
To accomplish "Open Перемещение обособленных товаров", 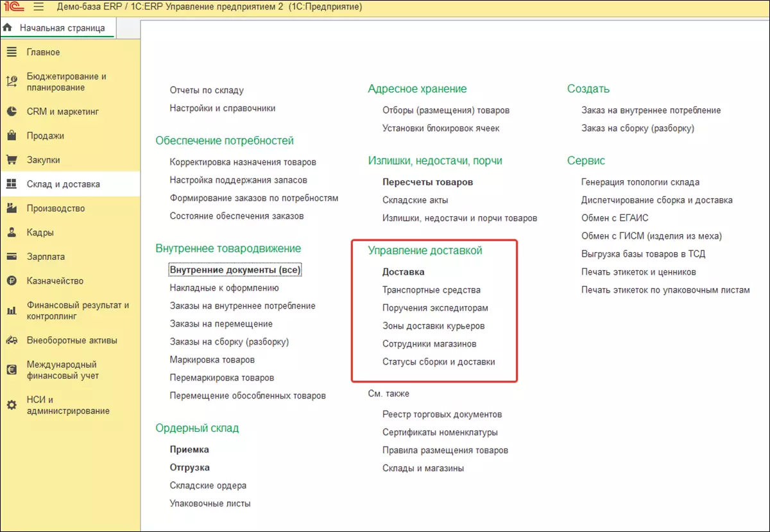I will click(248, 396).
